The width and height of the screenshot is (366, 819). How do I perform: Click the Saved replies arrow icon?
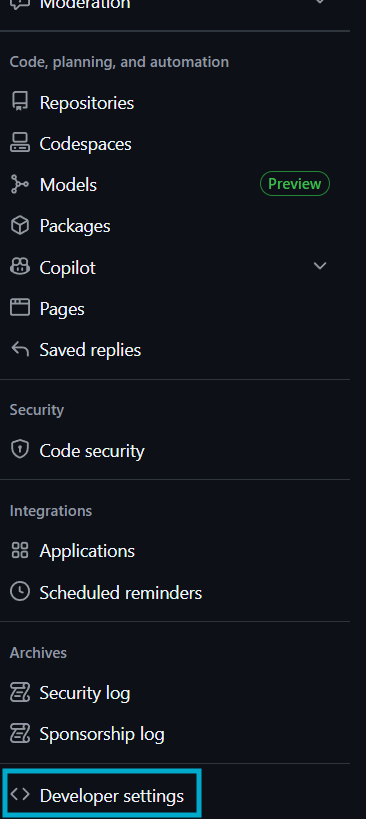[x=20, y=349]
